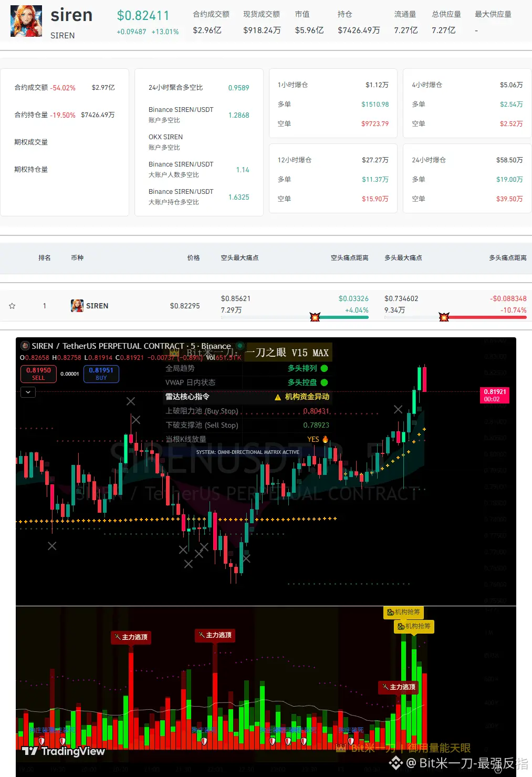
Task: Click the 24-hour 空单 $39.50万 value
Action: tap(509, 199)
